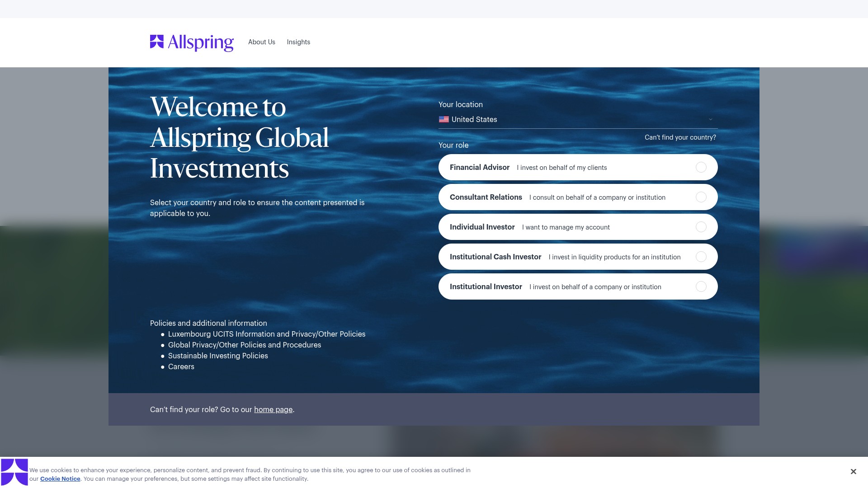868x488 pixels.
Task: Select the Individual Investor radio button
Action: (x=701, y=227)
